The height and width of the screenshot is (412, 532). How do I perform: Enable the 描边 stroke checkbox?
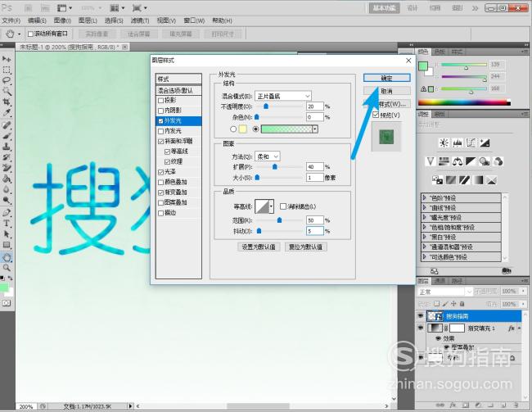(x=160, y=213)
